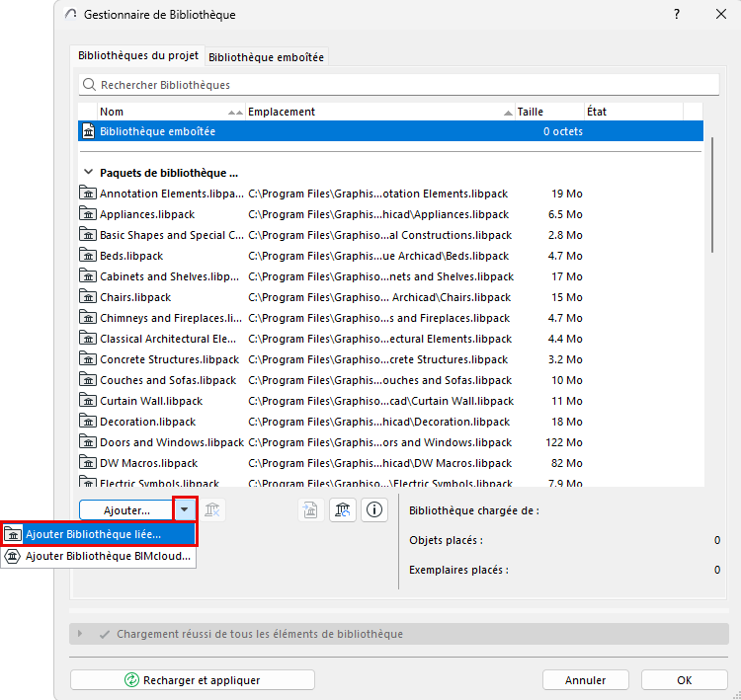Viewport: 741px width, 700px height.
Task: Click the Cabinets and Shelves.libp... row name
Action: tap(169, 276)
